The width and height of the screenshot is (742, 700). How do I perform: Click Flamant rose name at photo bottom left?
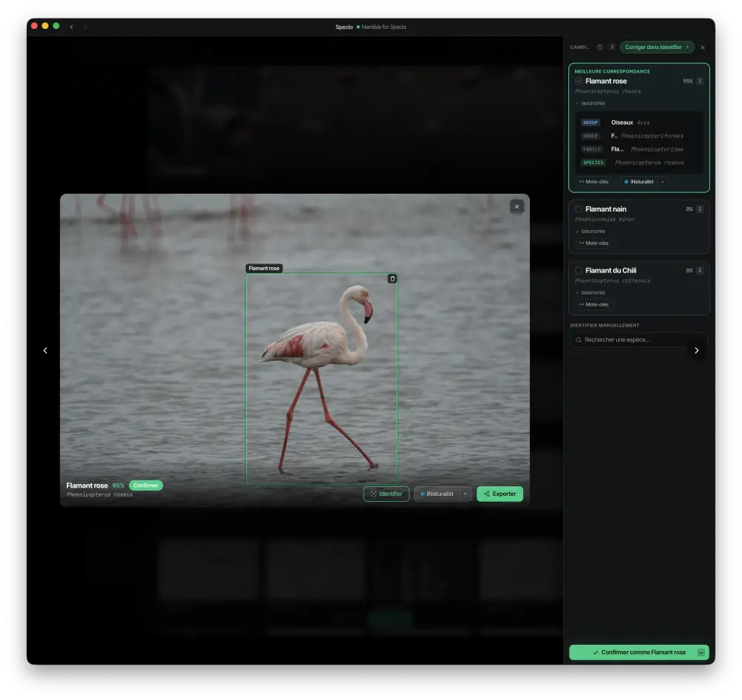click(x=87, y=485)
